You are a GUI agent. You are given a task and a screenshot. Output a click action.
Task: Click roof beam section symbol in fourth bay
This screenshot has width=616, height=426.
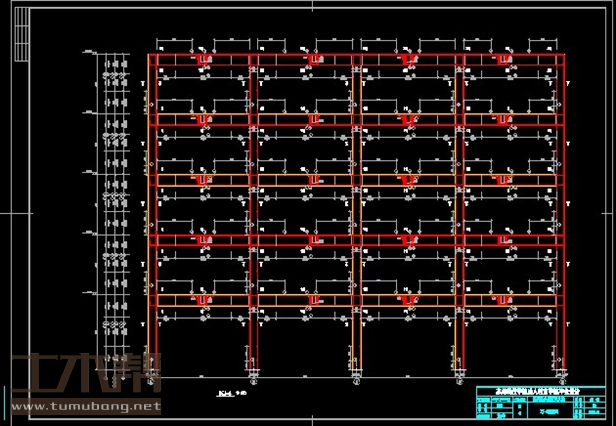[x=510, y=61]
